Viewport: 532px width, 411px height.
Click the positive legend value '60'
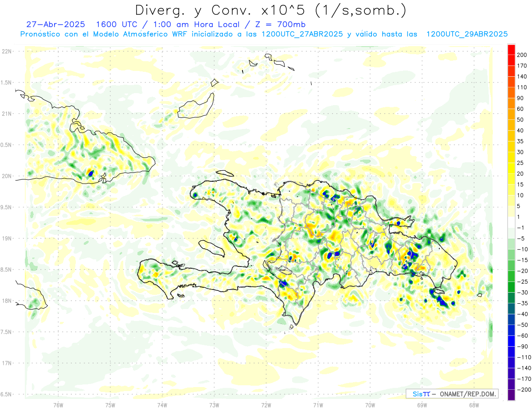520,109
